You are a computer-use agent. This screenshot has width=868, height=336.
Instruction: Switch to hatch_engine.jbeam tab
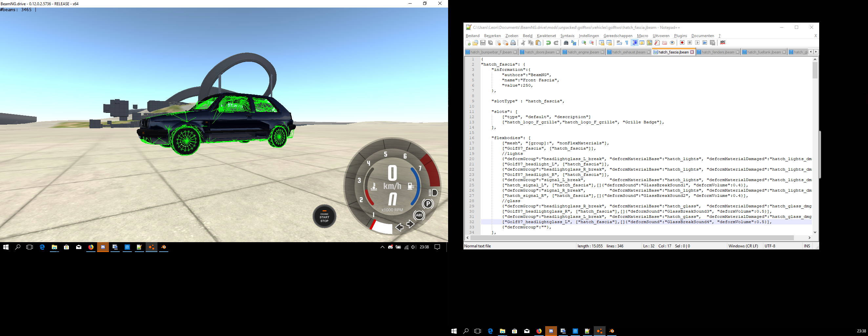tap(583, 52)
